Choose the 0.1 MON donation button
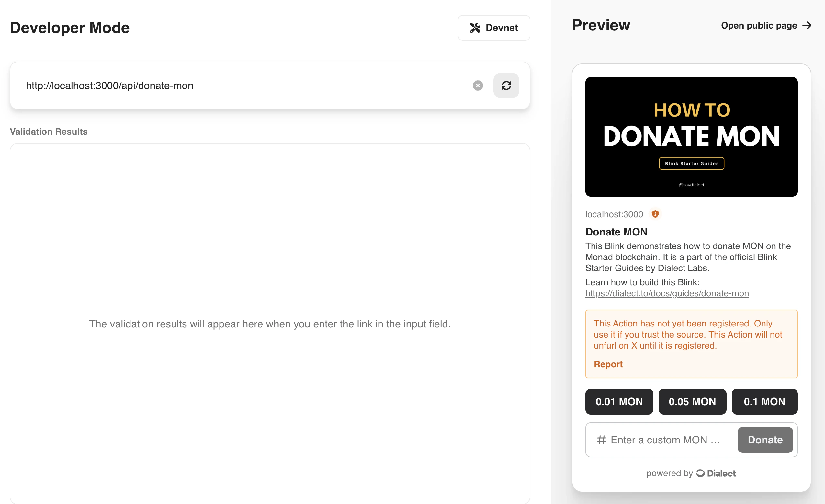Viewport: 825px width, 504px height. [x=764, y=402]
